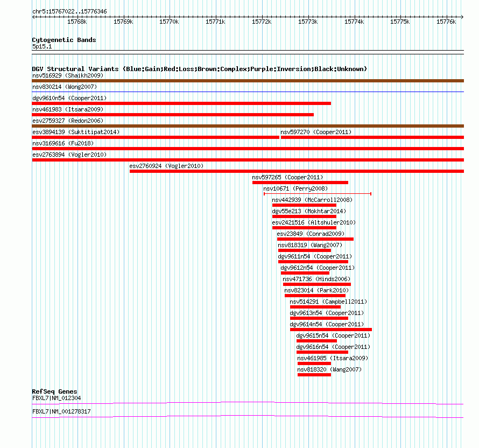479x448 pixels.
Task: Open nsv818319 (Wang2007) label
Action: pos(310,245)
